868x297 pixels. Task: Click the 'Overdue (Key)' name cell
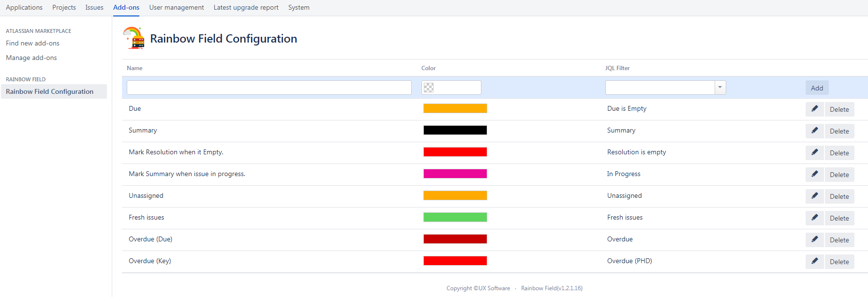pyautogui.click(x=150, y=261)
